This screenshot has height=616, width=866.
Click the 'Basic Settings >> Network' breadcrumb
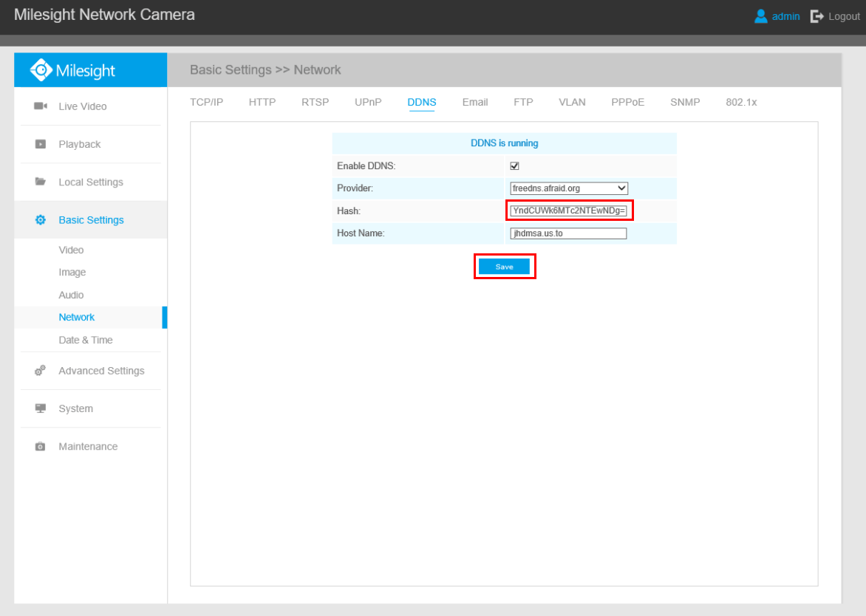[x=265, y=70]
